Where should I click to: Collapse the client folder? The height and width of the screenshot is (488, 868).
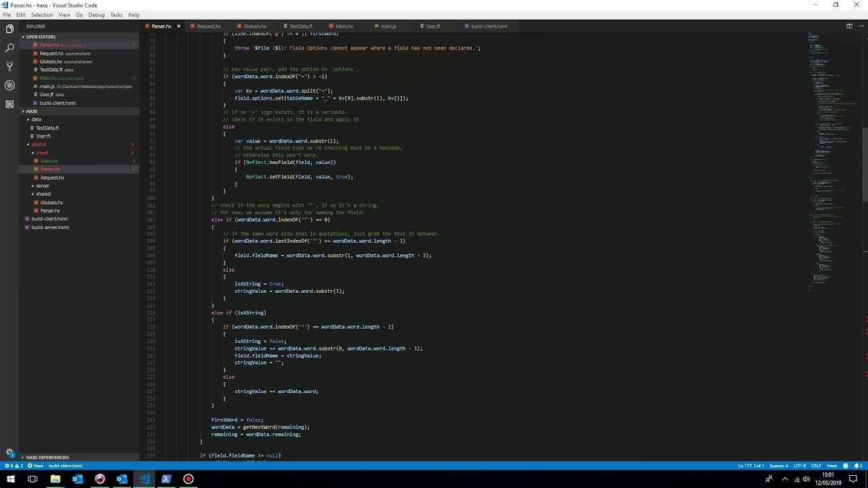pyautogui.click(x=42, y=152)
